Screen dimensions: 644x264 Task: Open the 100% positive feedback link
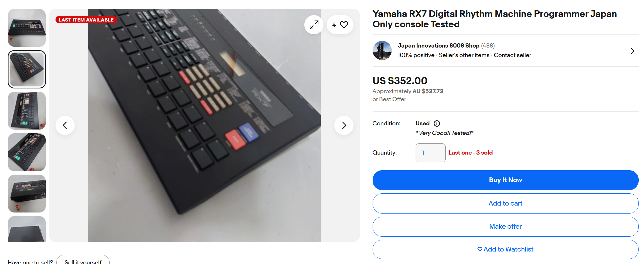[416, 55]
